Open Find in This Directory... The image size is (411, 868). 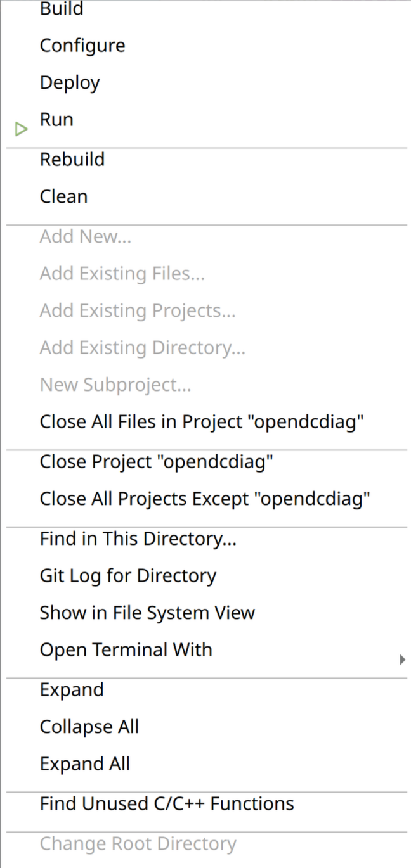point(138,539)
